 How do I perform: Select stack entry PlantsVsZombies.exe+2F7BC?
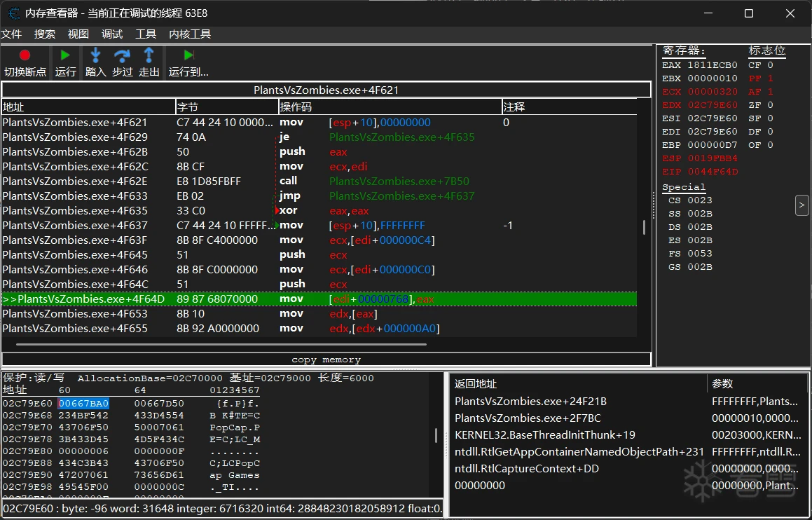coord(528,418)
